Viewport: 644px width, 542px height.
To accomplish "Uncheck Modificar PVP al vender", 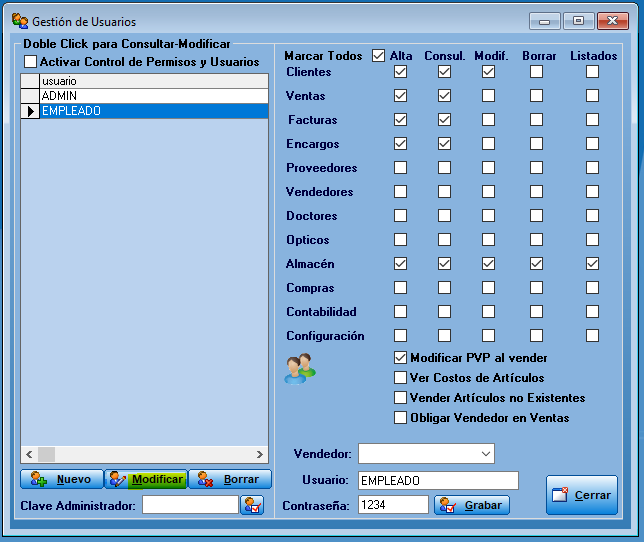I will coord(400,358).
